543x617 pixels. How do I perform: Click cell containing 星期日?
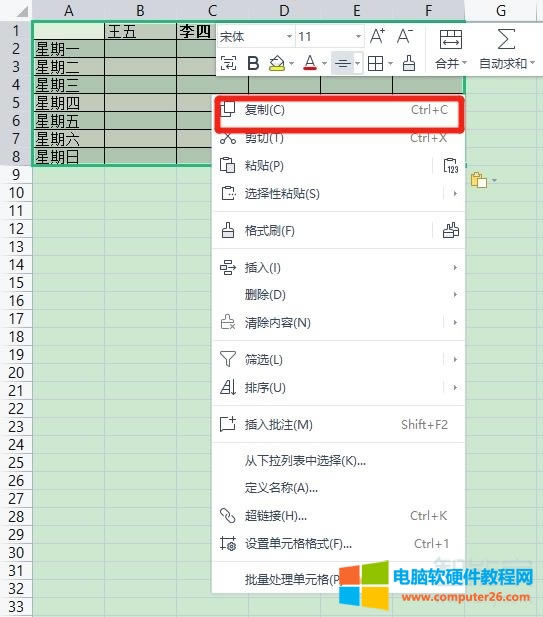pos(69,157)
